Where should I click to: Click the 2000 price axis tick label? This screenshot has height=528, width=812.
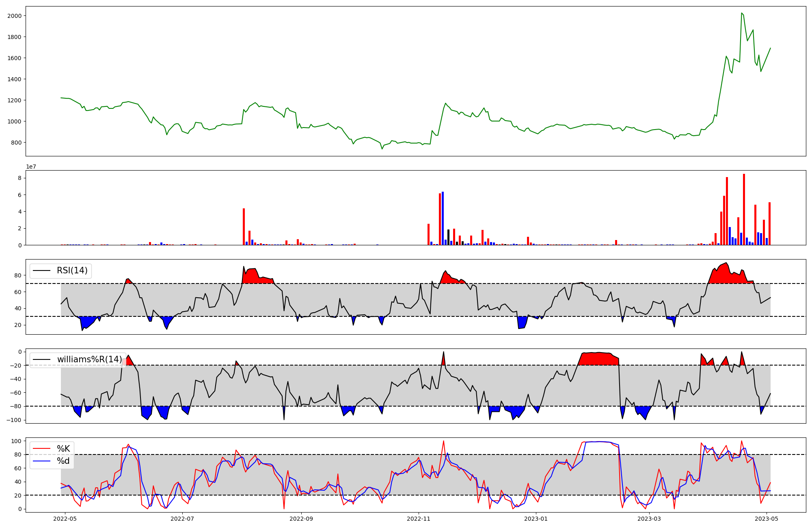click(x=15, y=16)
